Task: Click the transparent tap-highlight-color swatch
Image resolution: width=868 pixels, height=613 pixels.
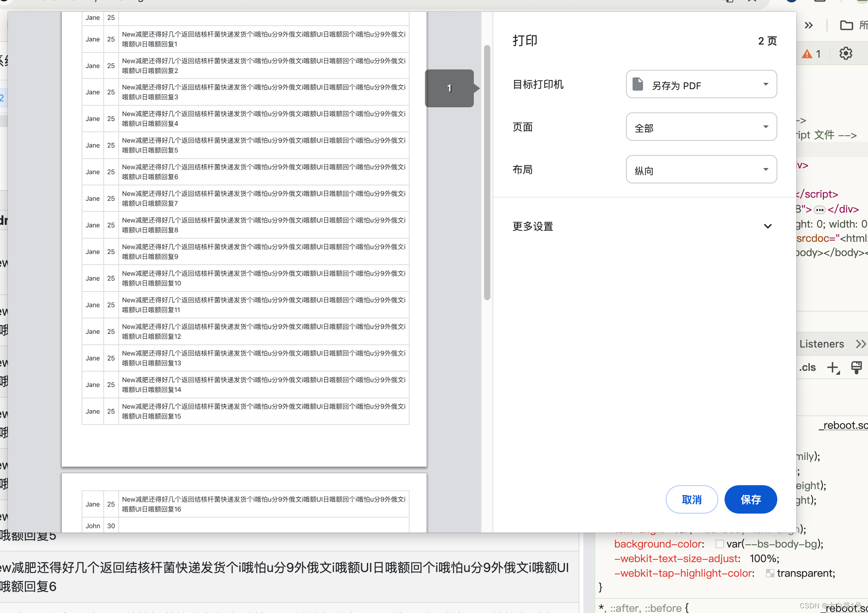Action: coord(770,573)
